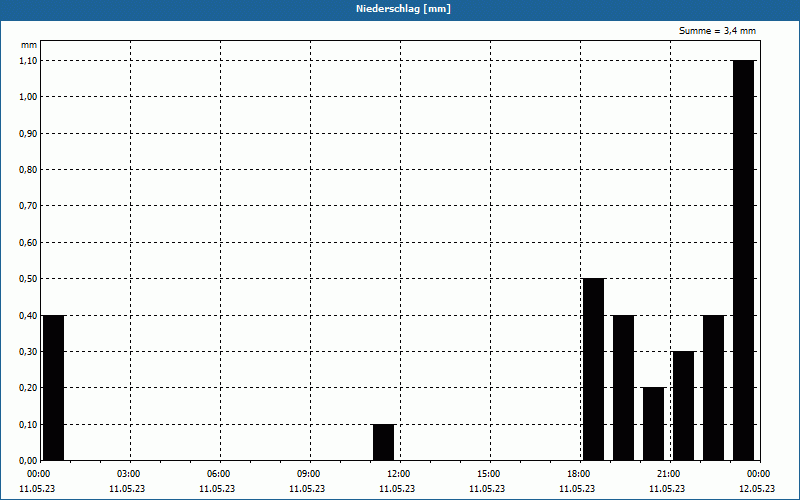Select the 0,90 y-axis value

28,134
